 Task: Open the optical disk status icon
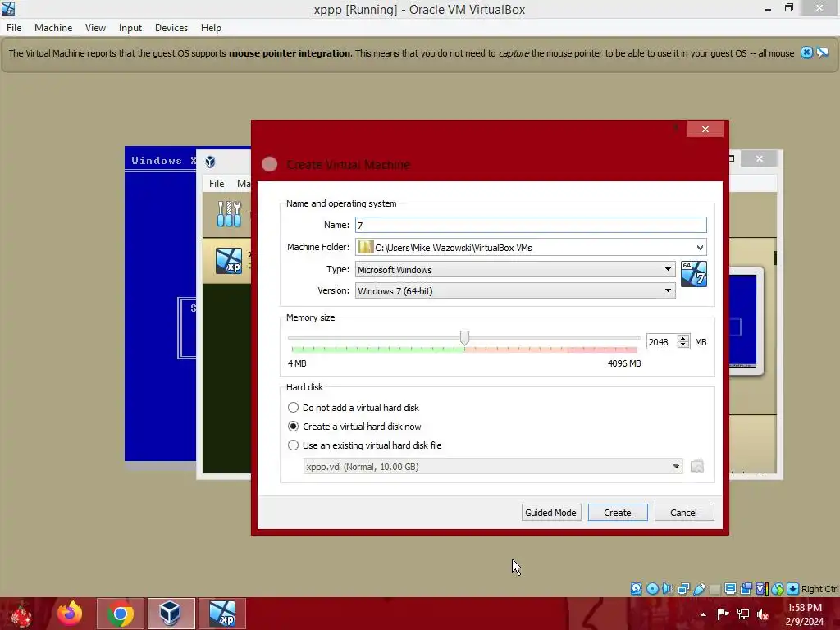pyautogui.click(x=652, y=589)
